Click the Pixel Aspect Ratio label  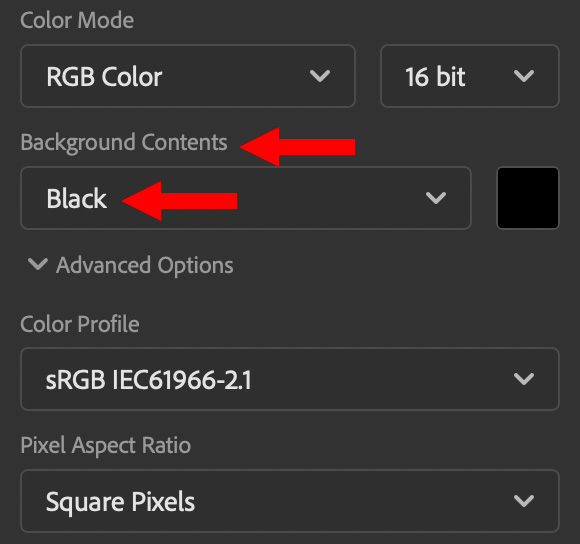pos(105,445)
